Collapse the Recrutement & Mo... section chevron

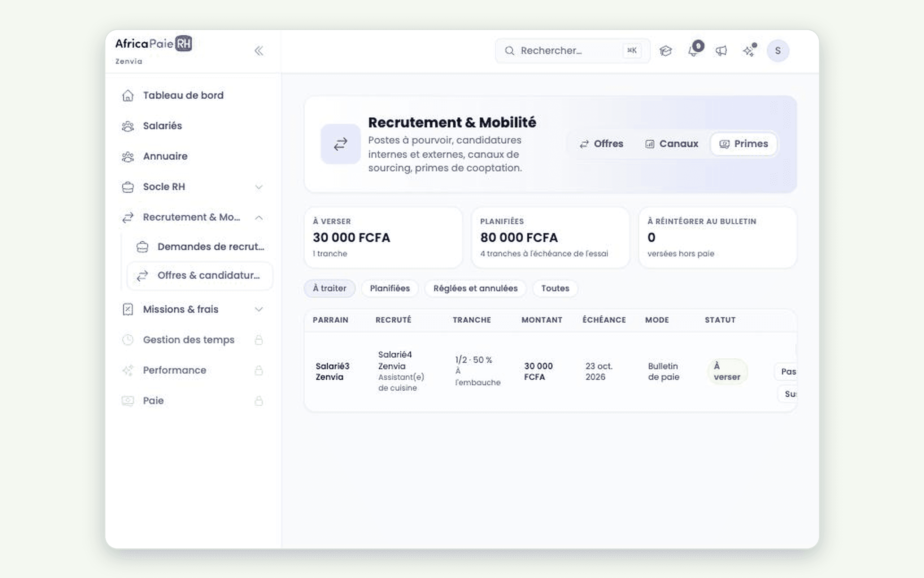259,217
